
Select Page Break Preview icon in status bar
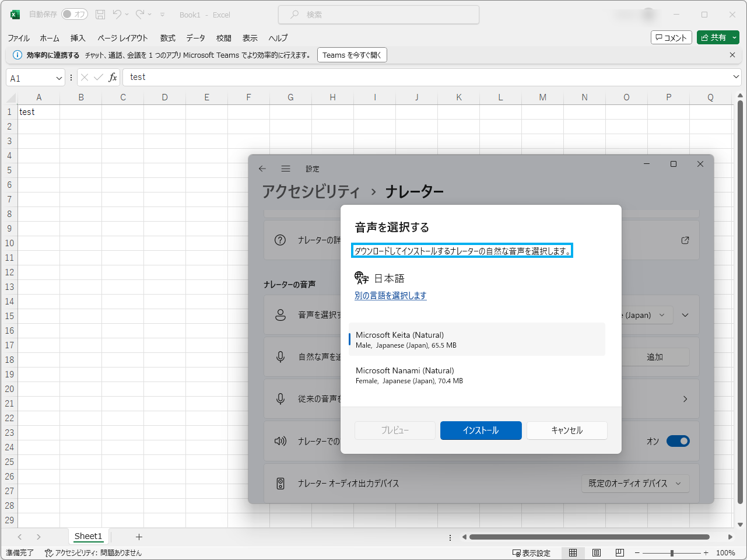(619, 552)
